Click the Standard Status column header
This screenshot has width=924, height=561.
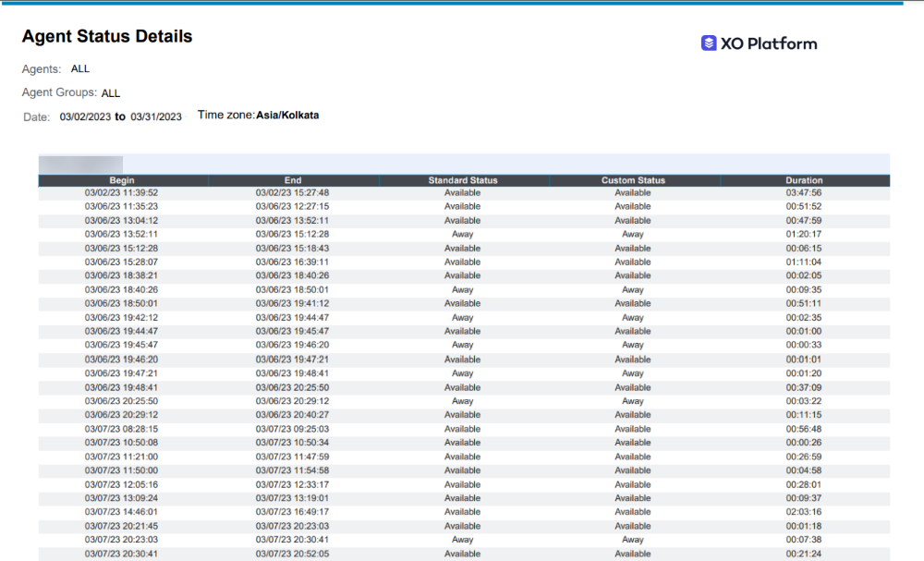(x=463, y=180)
